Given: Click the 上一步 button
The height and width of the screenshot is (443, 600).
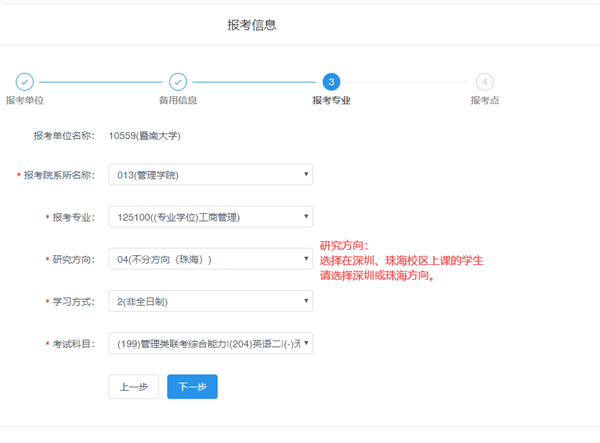Looking at the screenshot, I should 134,387.
